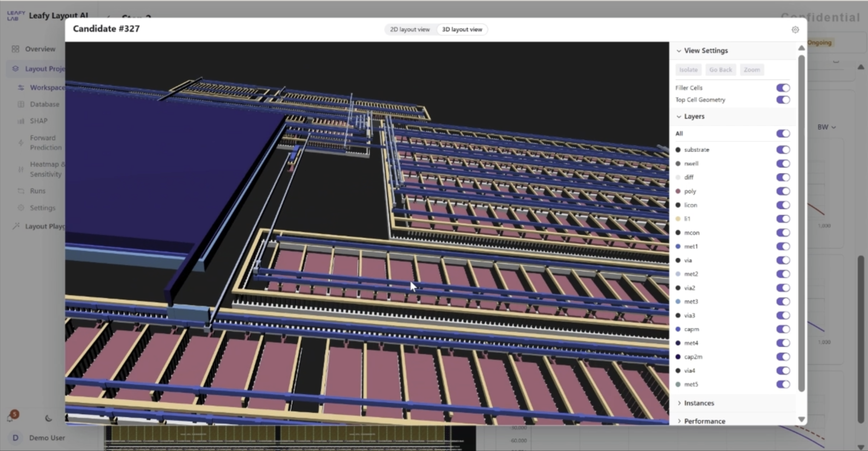Click the Workspace sliders icon
868x451 pixels.
(x=21, y=87)
